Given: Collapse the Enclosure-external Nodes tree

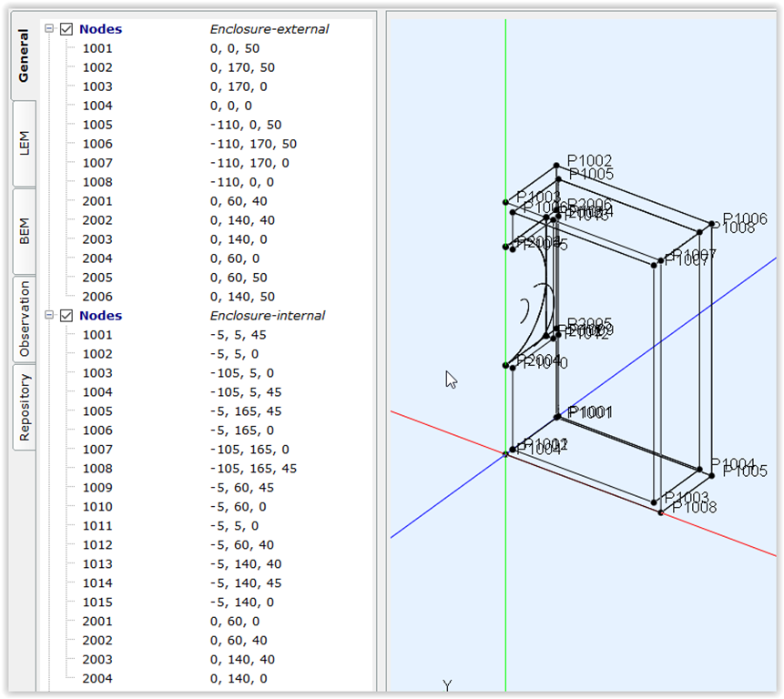Looking at the screenshot, I should (49, 29).
